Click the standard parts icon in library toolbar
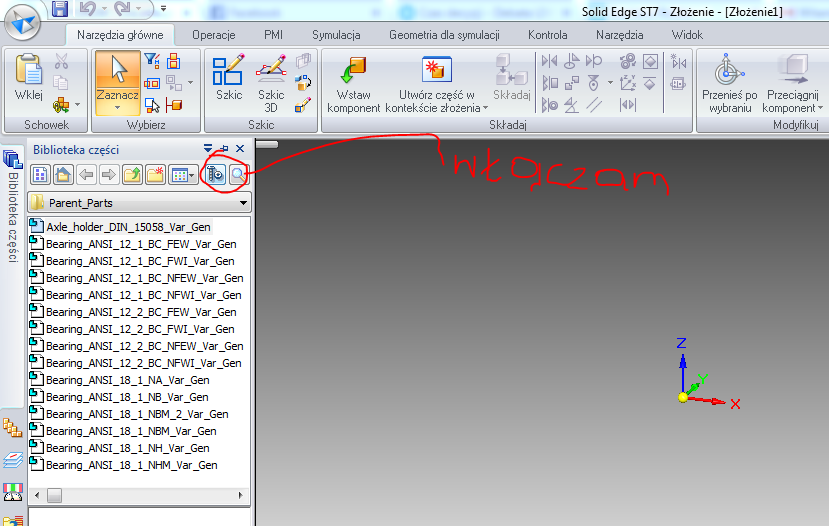Screen dimensions: 829x526 [216, 175]
